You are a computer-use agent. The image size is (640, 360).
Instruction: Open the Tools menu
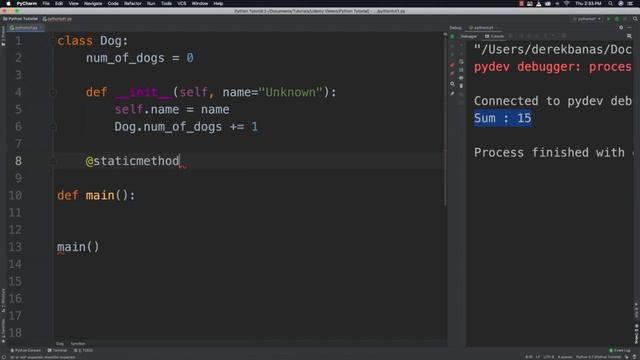[166, 3]
